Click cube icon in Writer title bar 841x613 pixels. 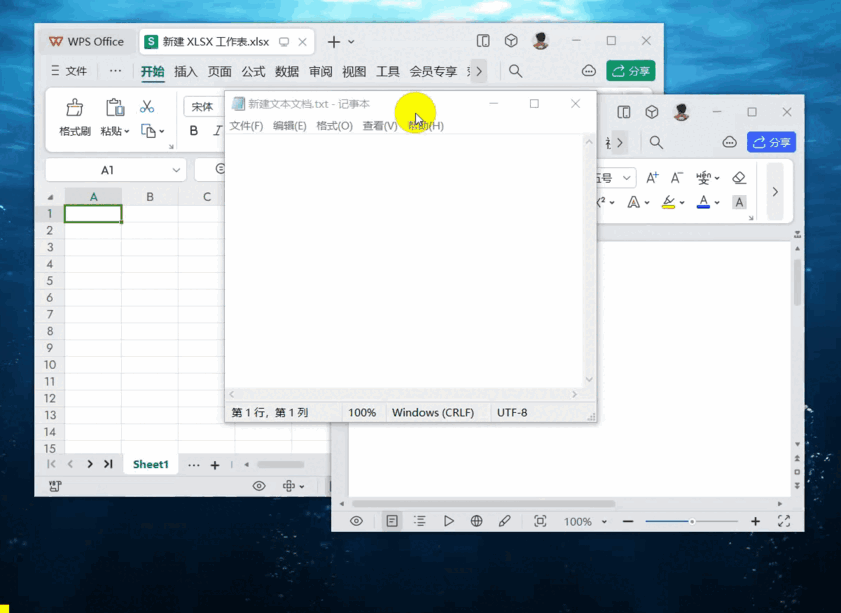tap(652, 112)
